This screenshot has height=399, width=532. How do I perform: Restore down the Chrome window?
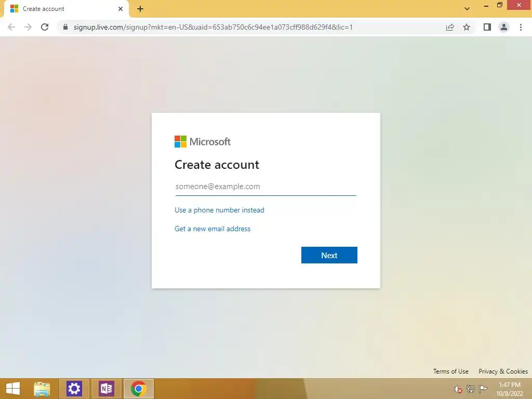pyautogui.click(x=499, y=5)
